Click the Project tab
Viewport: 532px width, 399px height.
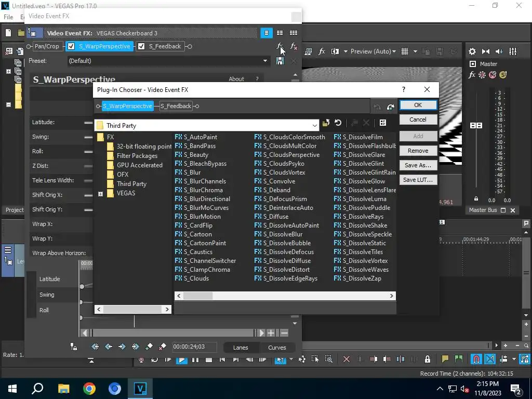pyautogui.click(x=15, y=210)
